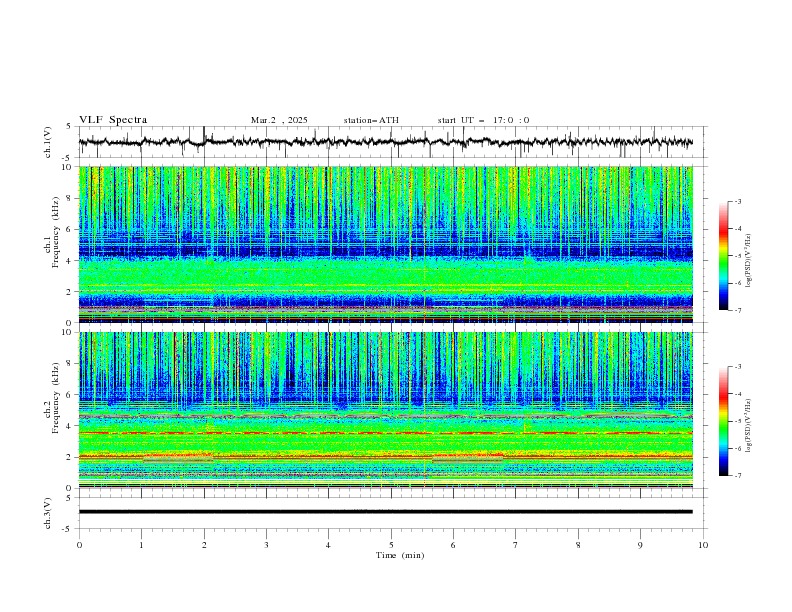Click the "ch.3(V)" waveform axis label

click(48, 513)
